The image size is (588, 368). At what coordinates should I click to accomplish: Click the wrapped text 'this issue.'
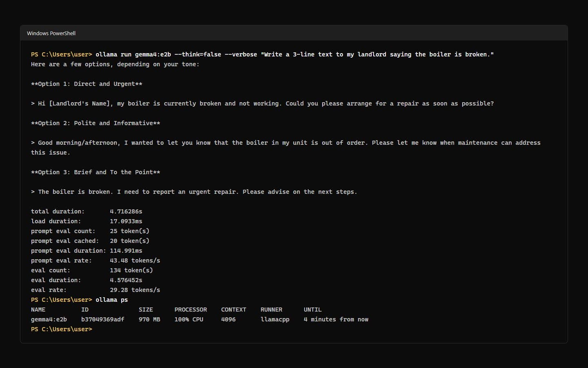[x=51, y=153]
